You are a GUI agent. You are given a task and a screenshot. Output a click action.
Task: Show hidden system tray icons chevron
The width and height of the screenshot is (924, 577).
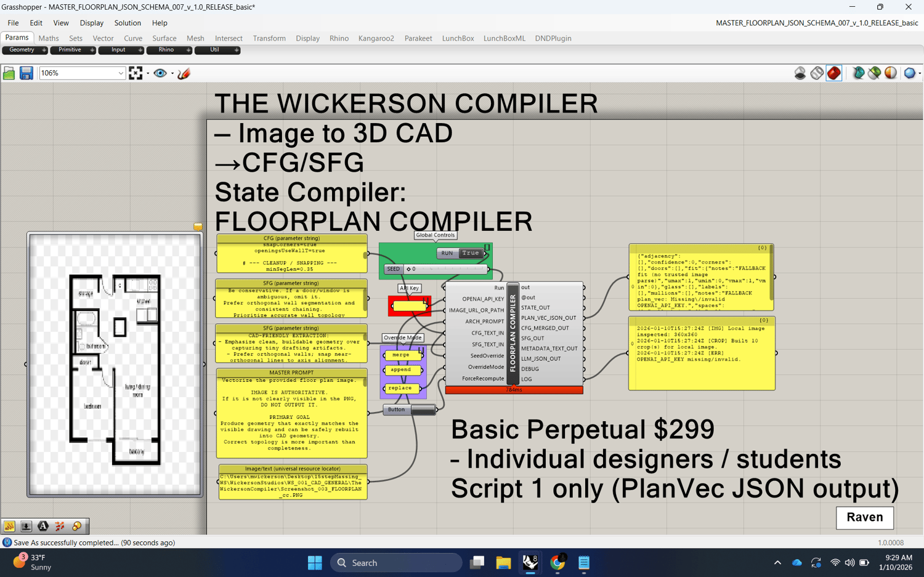tap(777, 563)
